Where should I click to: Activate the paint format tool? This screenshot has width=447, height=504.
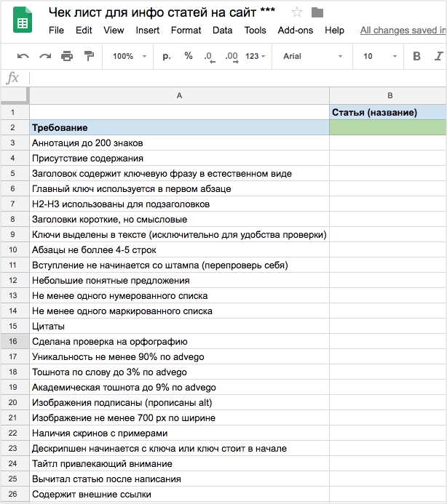89,57
